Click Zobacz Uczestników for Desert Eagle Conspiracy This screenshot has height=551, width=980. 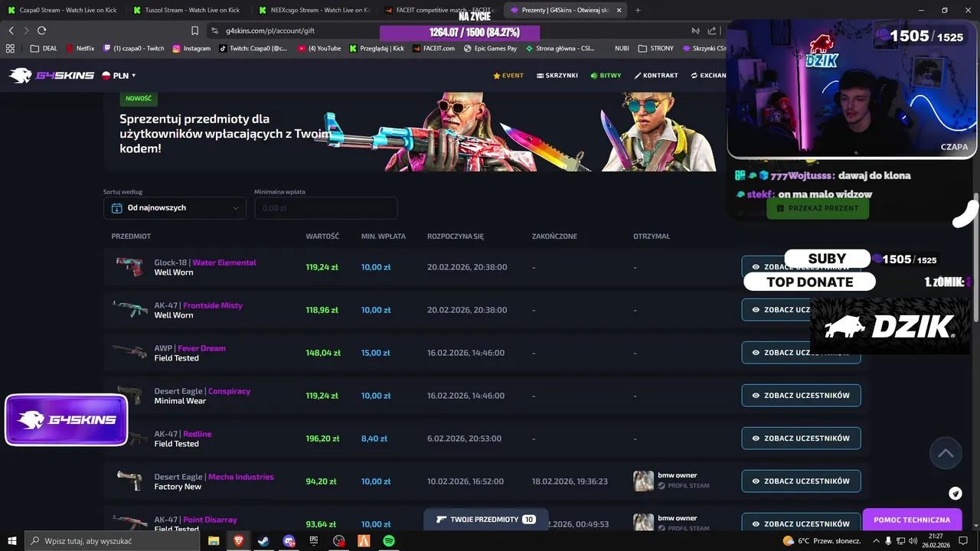pos(801,396)
